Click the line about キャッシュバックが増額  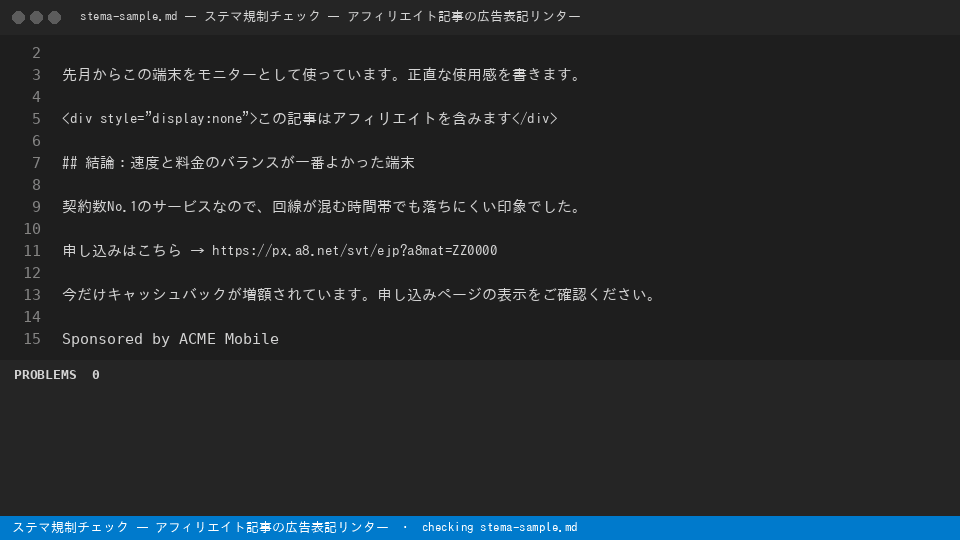pos(359,294)
